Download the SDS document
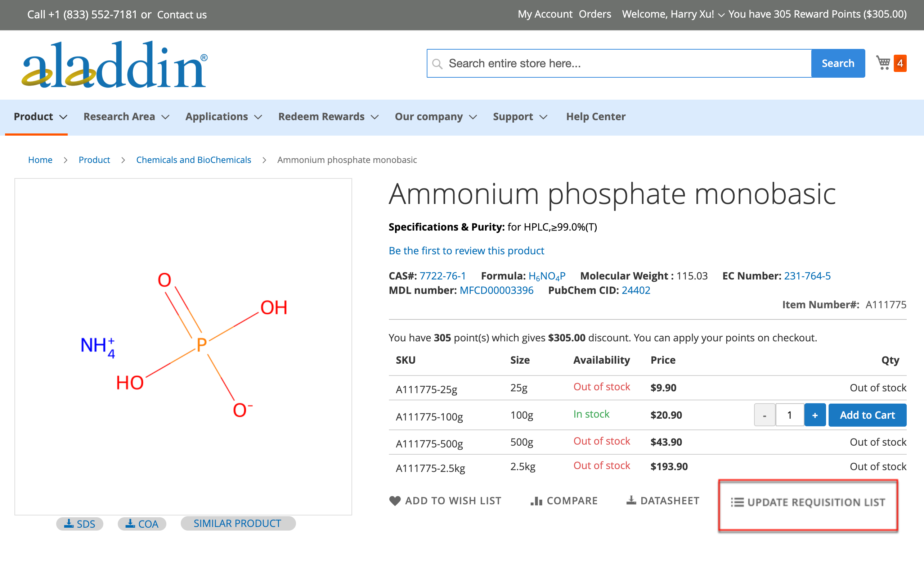This screenshot has width=924, height=582. (80, 524)
